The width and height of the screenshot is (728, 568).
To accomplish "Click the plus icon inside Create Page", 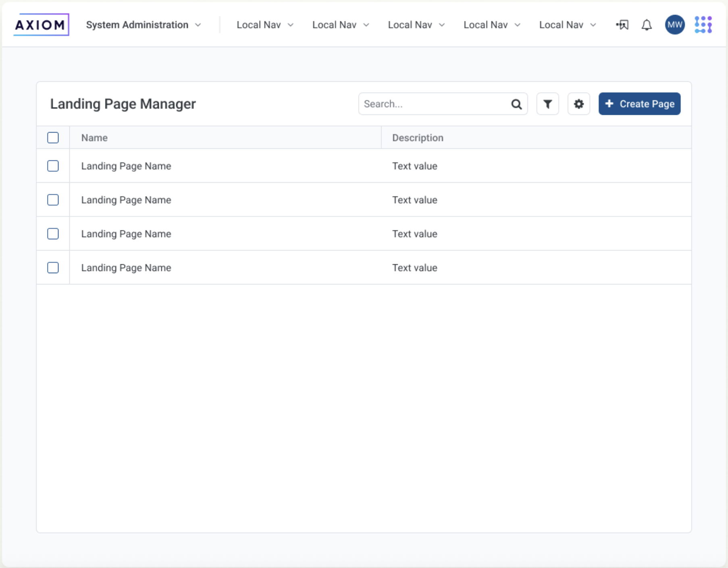I will [x=609, y=104].
